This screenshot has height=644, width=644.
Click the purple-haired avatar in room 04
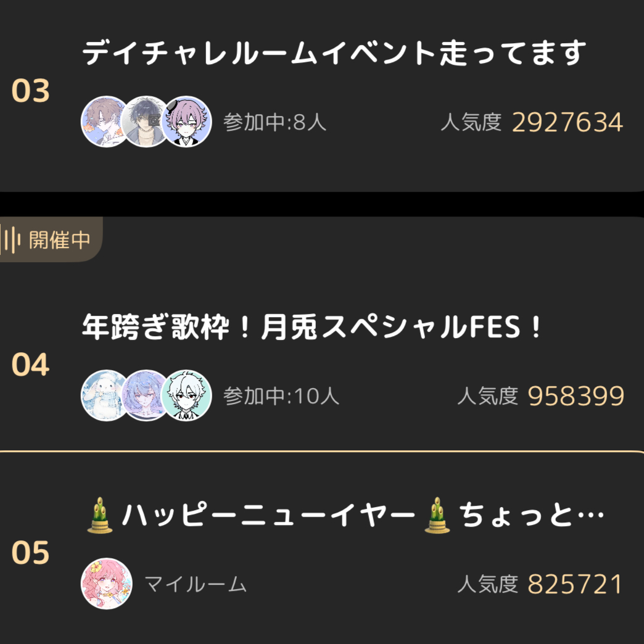coord(146,395)
